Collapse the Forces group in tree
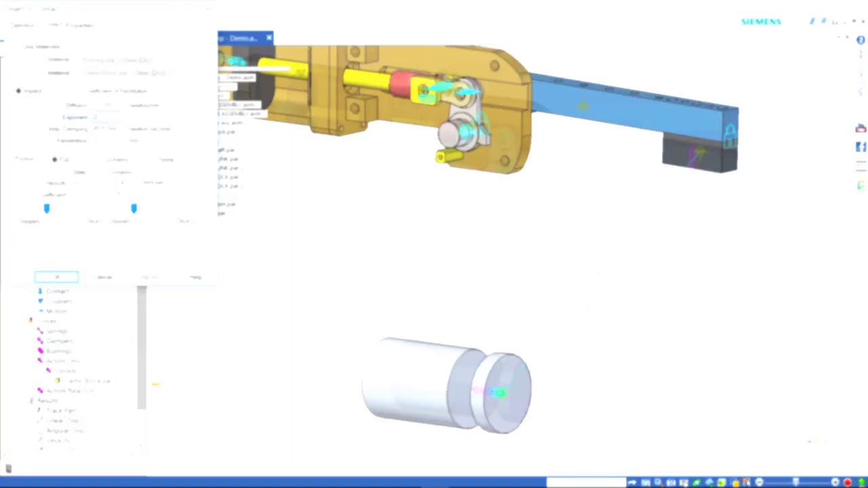Image resolution: width=868 pixels, height=488 pixels. pos(31,321)
